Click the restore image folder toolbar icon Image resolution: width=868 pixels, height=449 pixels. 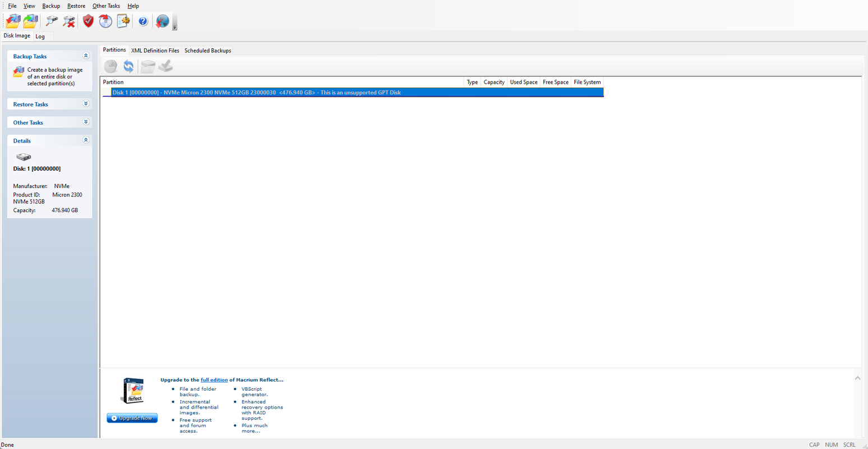[x=30, y=21]
